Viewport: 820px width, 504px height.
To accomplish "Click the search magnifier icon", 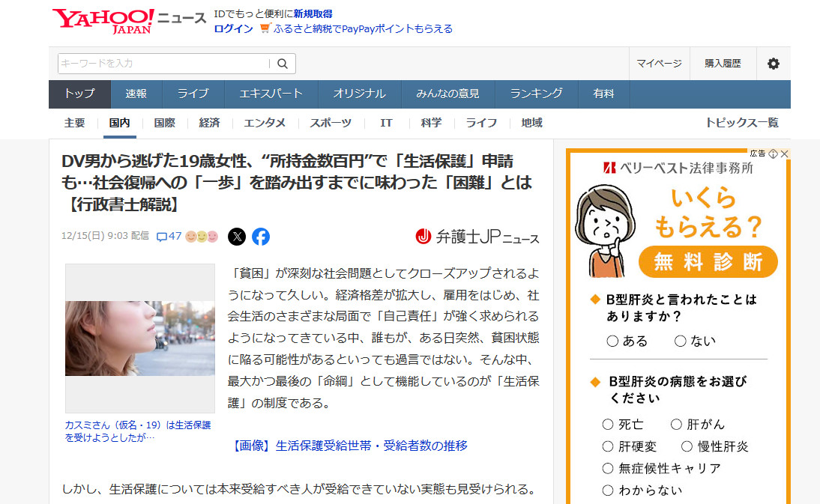I will point(283,64).
